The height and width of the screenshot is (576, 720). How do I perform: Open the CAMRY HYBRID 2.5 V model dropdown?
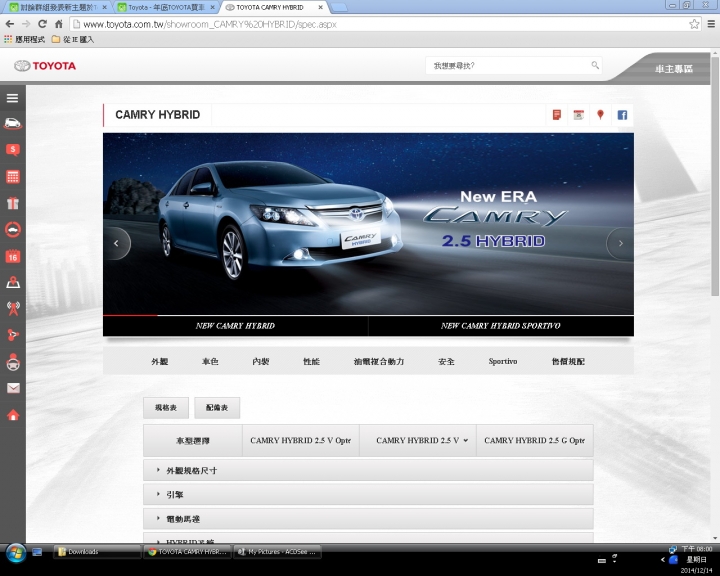point(418,440)
